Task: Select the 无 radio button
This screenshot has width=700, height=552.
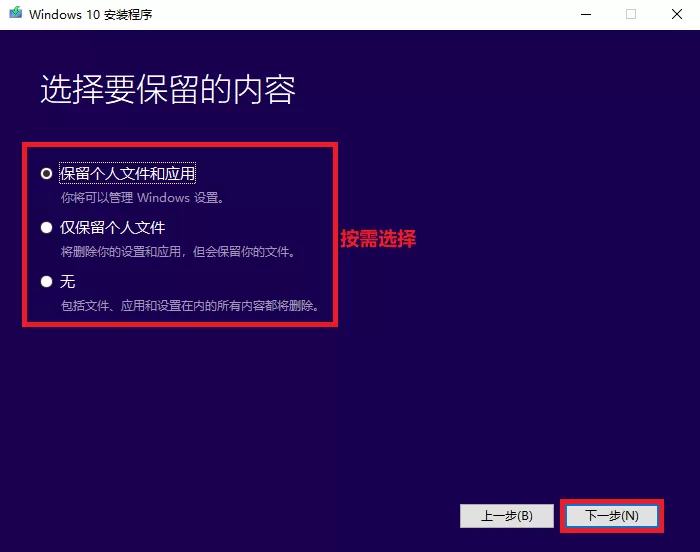Action: coord(46,282)
